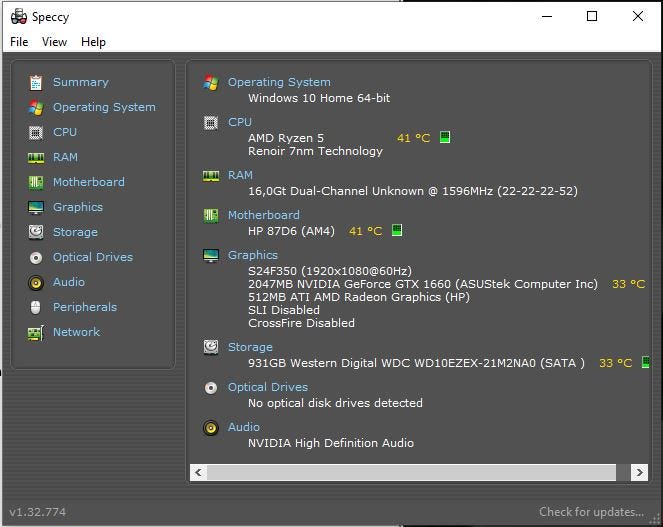The image size is (663, 527).
Task: Open the File menu
Action: [19, 42]
